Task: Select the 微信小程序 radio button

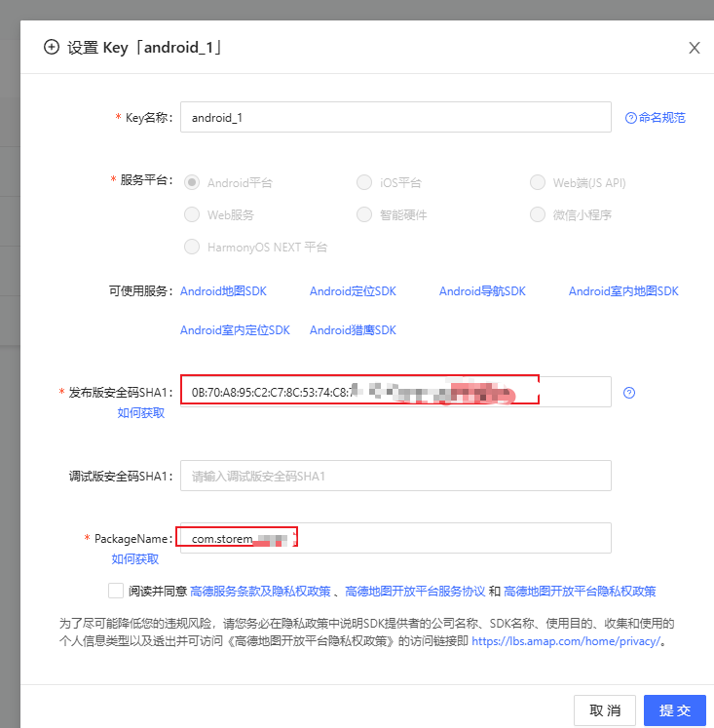Action: 538,214
